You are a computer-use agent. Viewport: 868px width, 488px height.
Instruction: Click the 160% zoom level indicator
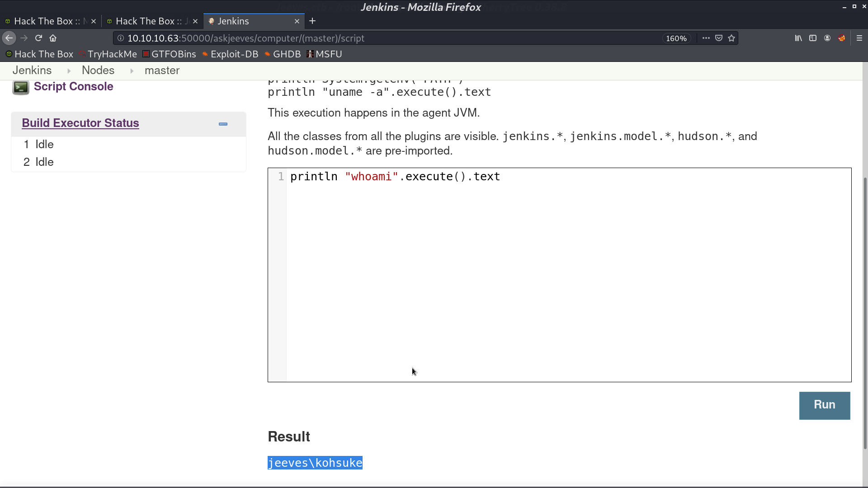click(x=676, y=38)
